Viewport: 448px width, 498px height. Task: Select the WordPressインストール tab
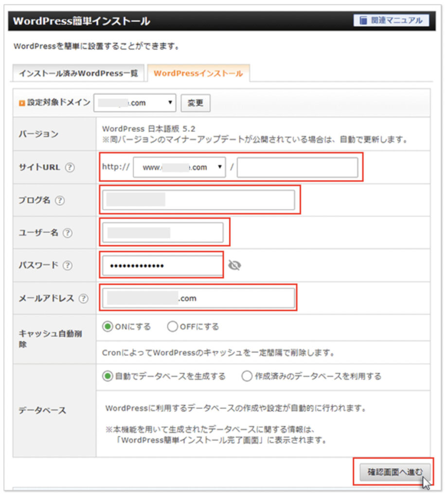click(198, 73)
